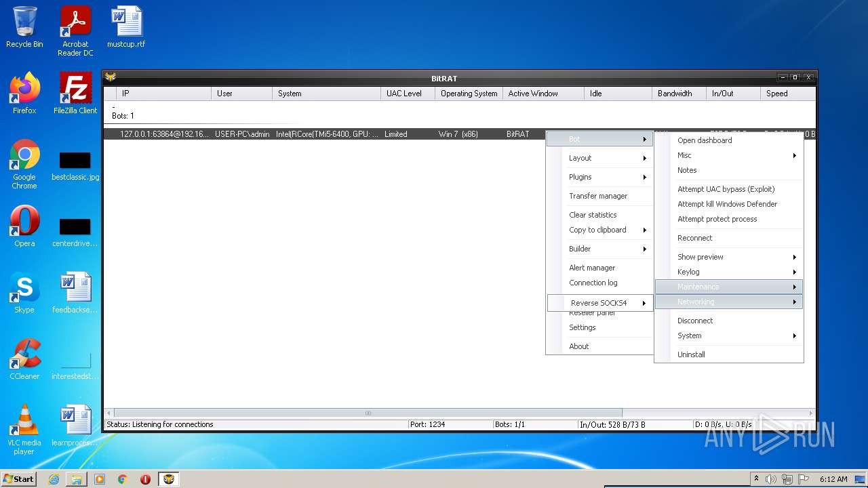
Task: Select the feedbackse Word document icon
Action: pyautogui.click(x=75, y=293)
